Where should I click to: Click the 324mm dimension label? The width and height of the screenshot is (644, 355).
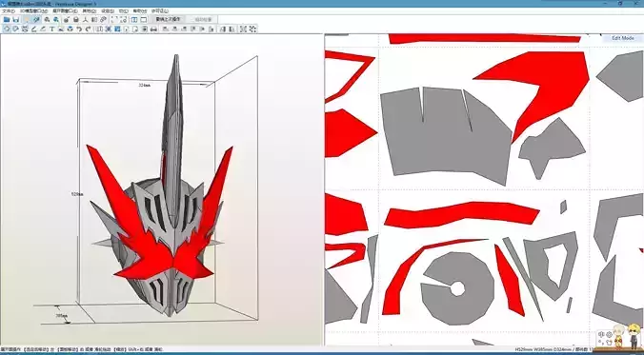pos(143,86)
